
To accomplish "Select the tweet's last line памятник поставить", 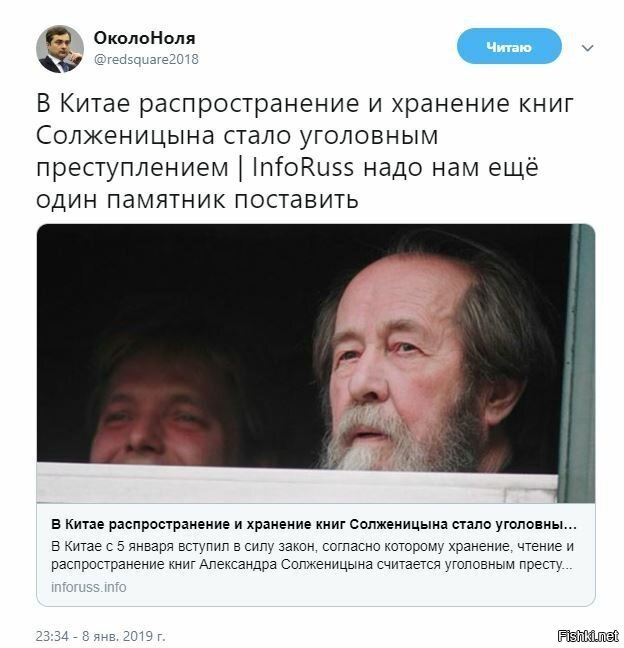I will [x=233, y=200].
